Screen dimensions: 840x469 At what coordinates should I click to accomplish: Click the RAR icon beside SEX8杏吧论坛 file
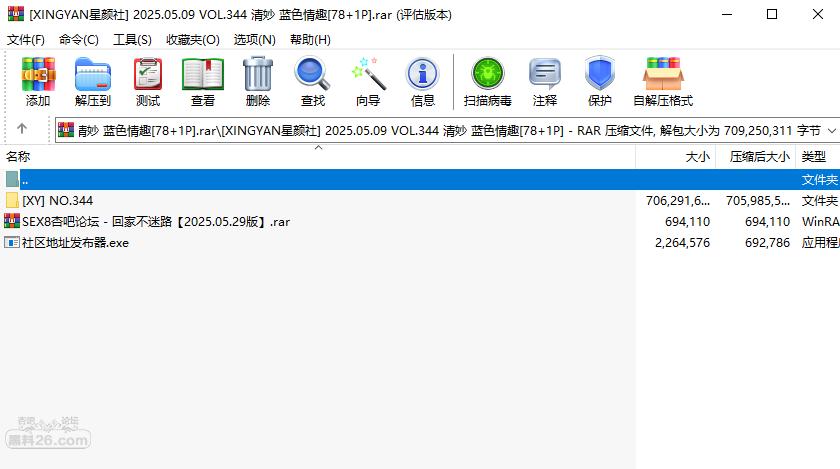pyautogui.click(x=12, y=221)
